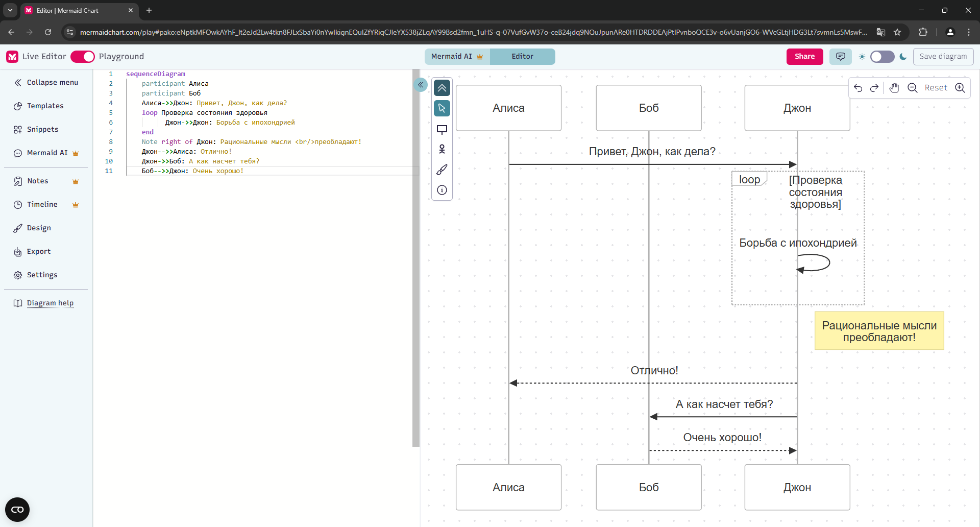The height and width of the screenshot is (527, 980).
Task: Toggle Live Editor to Playground switch
Action: tap(83, 57)
